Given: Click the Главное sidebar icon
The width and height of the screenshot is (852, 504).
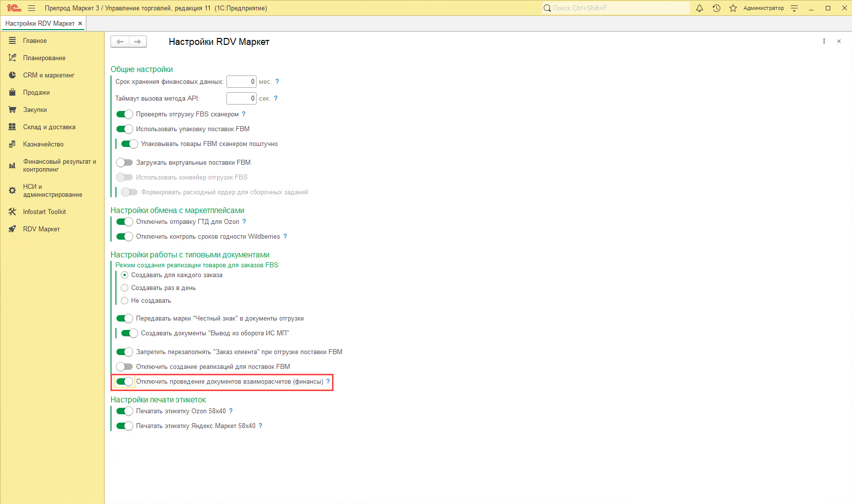Looking at the screenshot, I should (x=12, y=40).
